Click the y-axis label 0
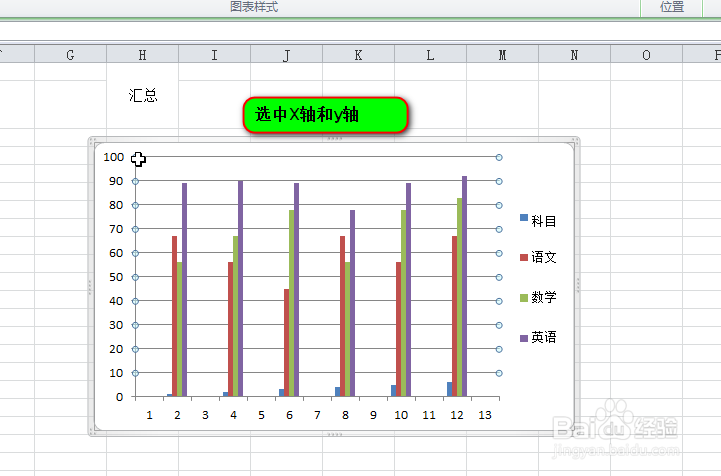This screenshot has height=476, width=721. [120, 397]
